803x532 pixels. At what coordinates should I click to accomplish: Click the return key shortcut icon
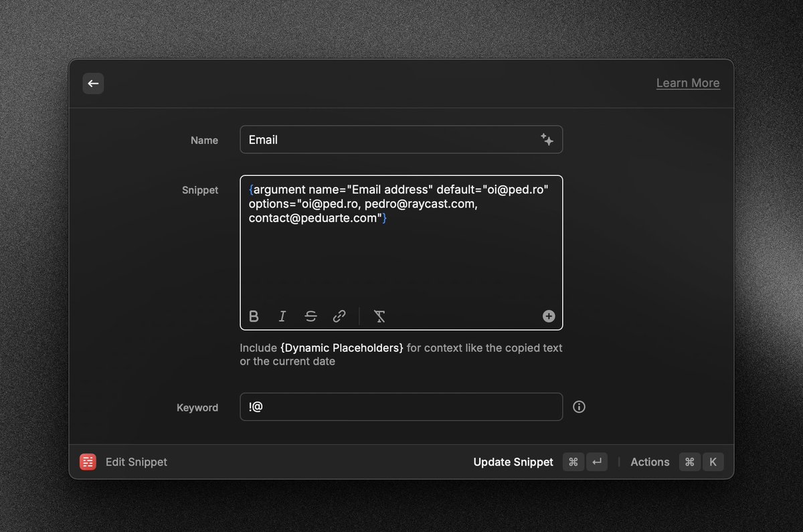point(597,462)
